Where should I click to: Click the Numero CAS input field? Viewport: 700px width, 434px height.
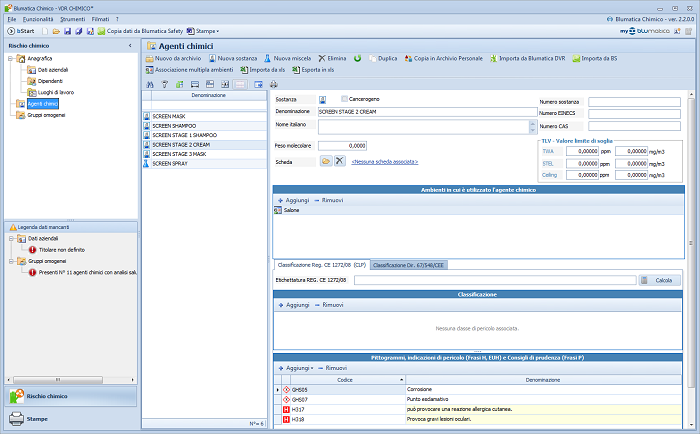click(x=633, y=126)
